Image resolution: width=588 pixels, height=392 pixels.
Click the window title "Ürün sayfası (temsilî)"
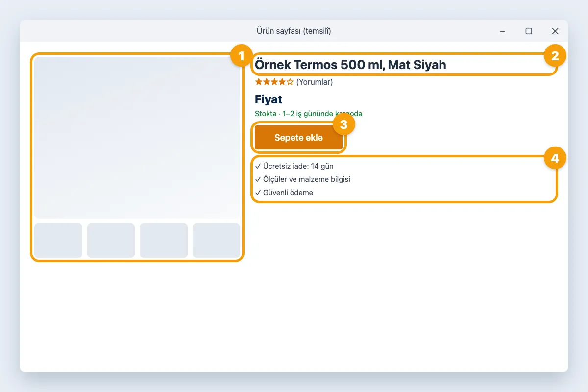click(294, 31)
